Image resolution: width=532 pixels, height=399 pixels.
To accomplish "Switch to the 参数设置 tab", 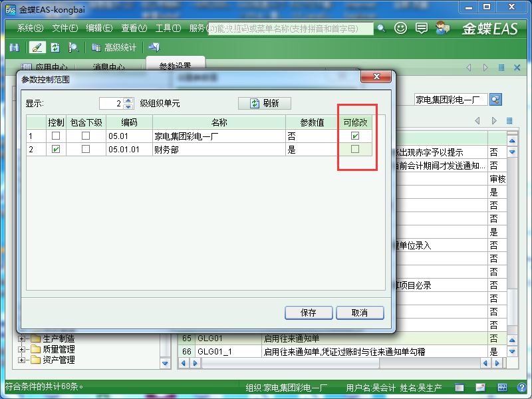I will pos(175,65).
